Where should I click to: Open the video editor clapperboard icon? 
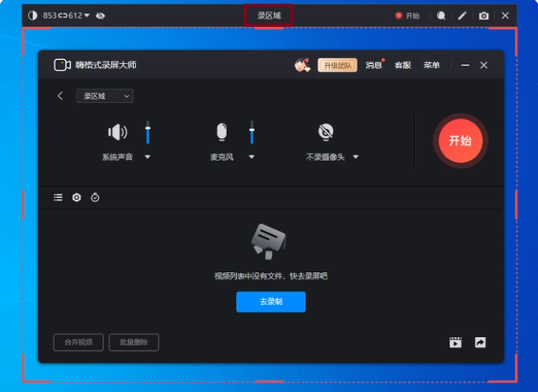[x=455, y=343]
